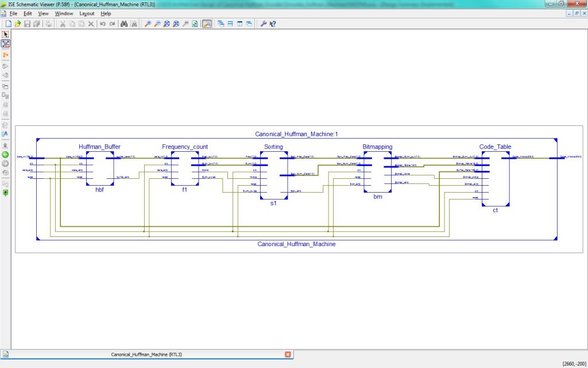Click the Sorting block s1 in schematic
The width and height of the screenshot is (588, 368).
pyautogui.click(x=273, y=175)
